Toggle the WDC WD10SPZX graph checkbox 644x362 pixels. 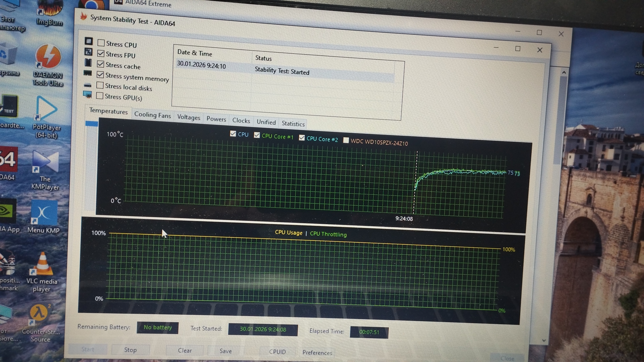(x=346, y=140)
